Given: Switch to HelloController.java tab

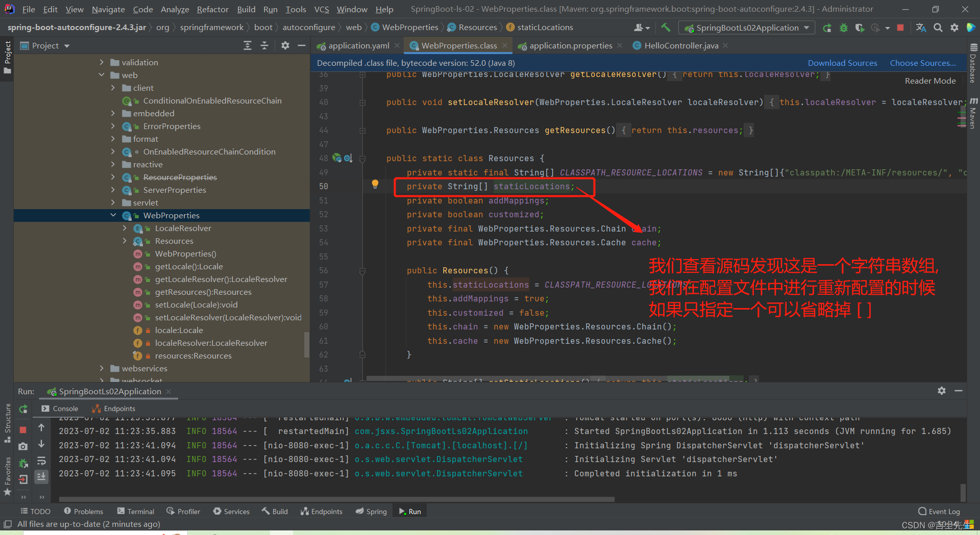Looking at the screenshot, I should [x=681, y=45].
